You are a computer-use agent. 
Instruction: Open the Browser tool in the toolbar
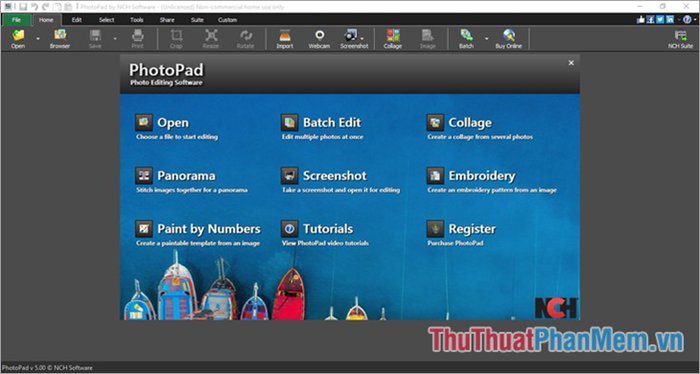(x=60, y=38)
